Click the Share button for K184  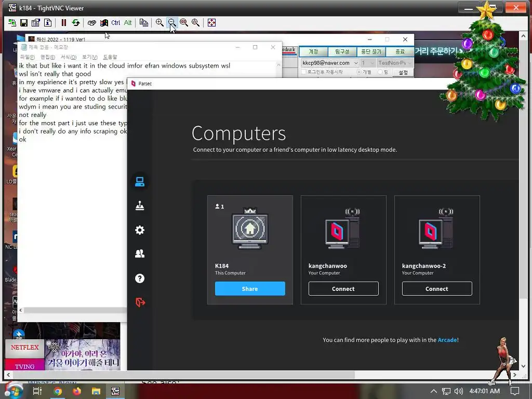(250, 289)
